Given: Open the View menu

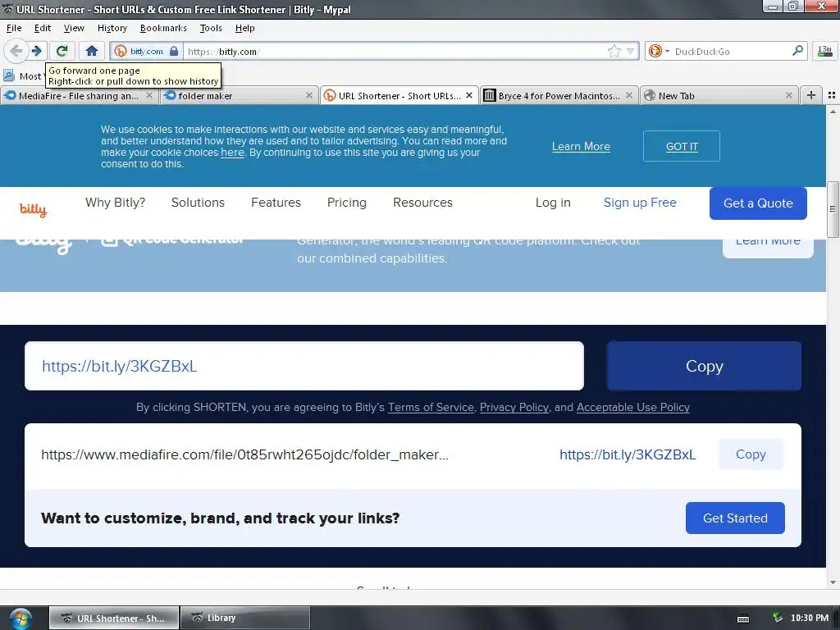Looking at the screenshot, I should point(74,28).
